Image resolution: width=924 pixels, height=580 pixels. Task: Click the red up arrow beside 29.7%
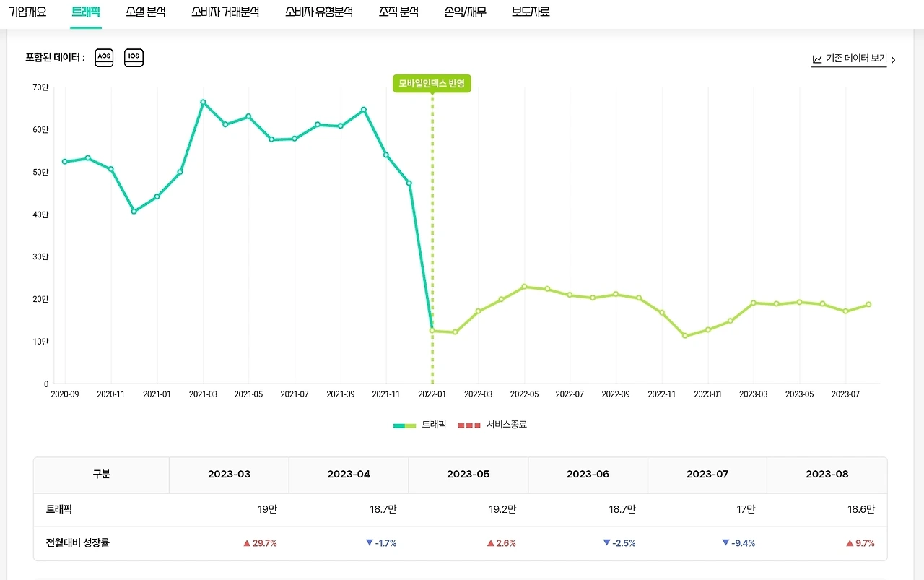[x=247, y=543]
